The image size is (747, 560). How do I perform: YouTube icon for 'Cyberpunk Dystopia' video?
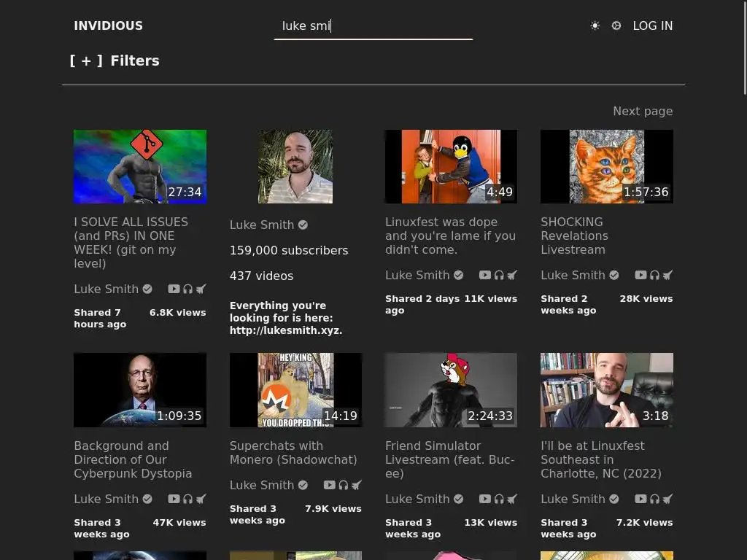(x=174, y=499)
